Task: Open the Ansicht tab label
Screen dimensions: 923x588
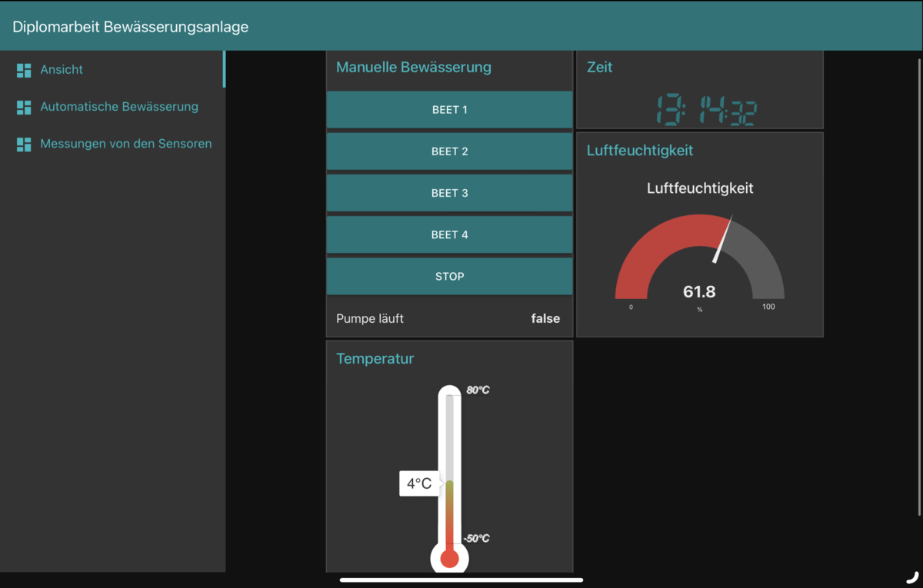Action: coord(62,70)
